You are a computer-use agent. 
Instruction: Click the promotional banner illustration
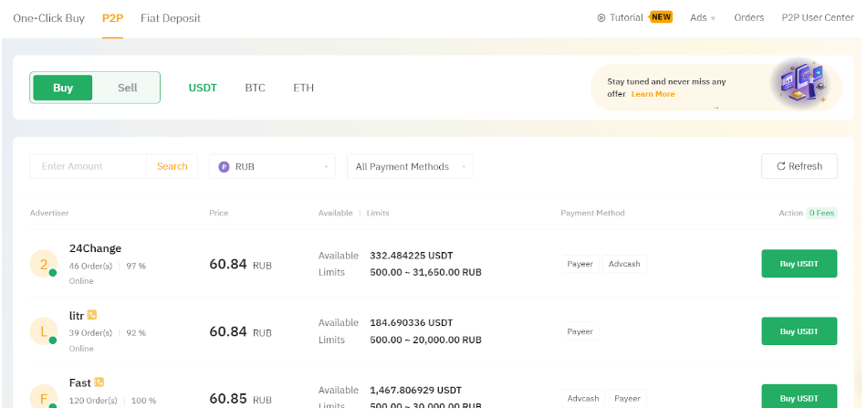point(797,84)
